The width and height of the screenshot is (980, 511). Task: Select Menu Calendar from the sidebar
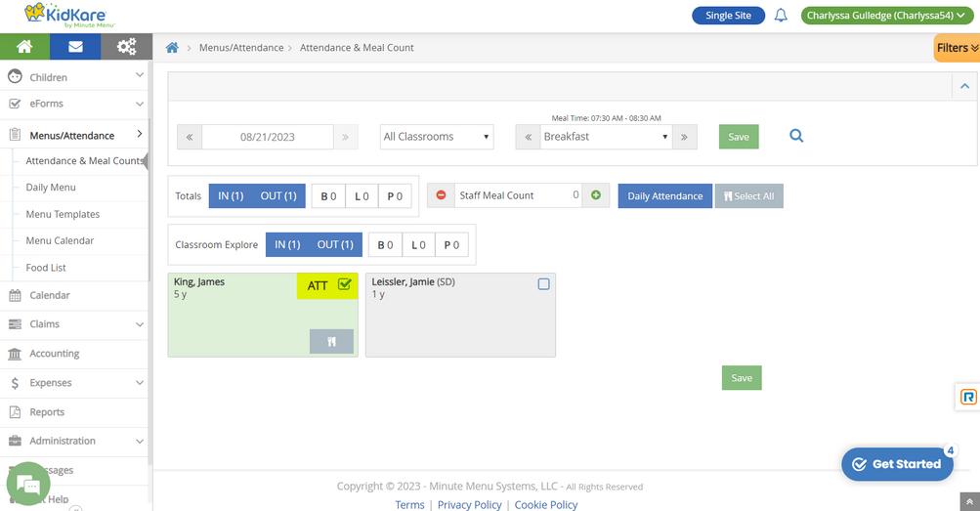coord(60,240)
